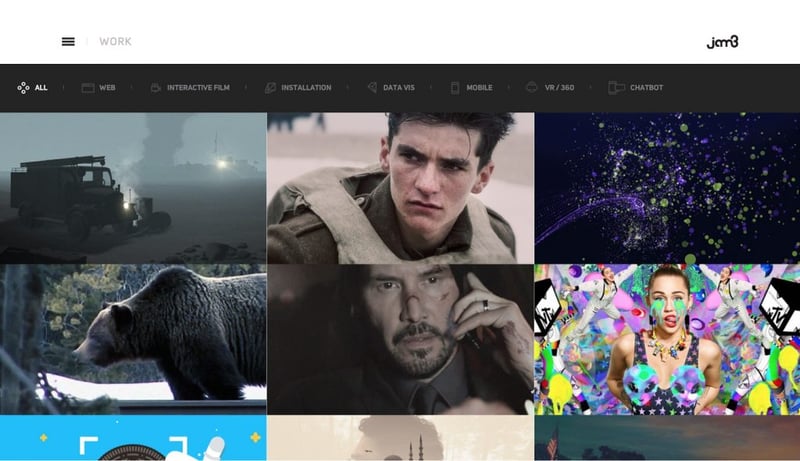Click the Mobile phone icon
800x461 pixels.
tap(455, 88)
